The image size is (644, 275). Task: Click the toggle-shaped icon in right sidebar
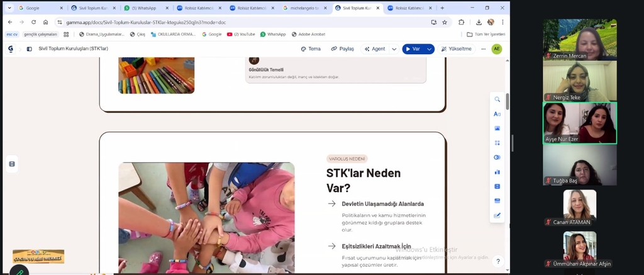(497, 157)
